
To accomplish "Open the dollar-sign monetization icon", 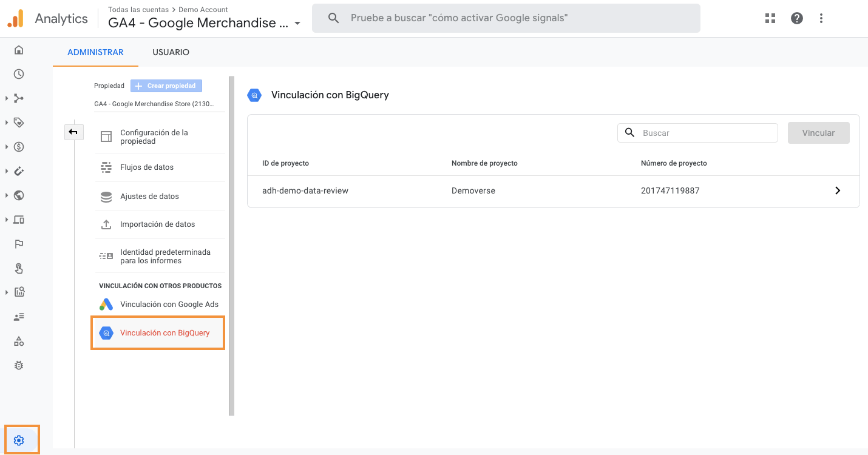I will [19, 147].
